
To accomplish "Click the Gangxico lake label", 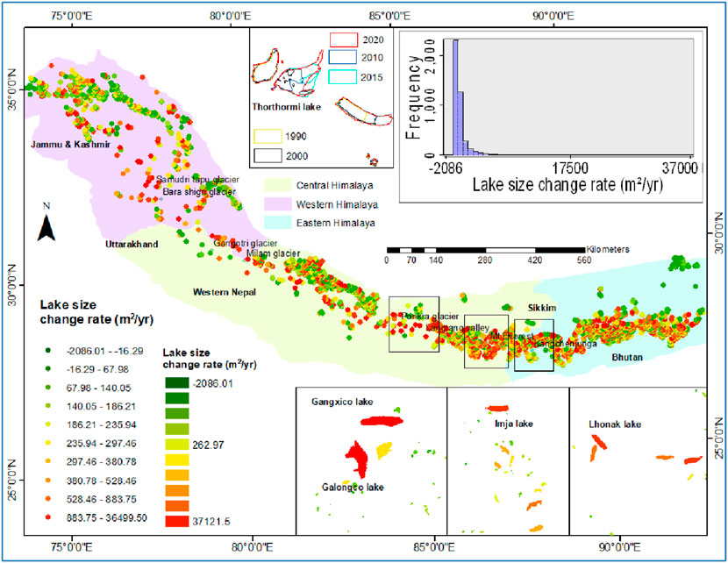I will (342, 402).
